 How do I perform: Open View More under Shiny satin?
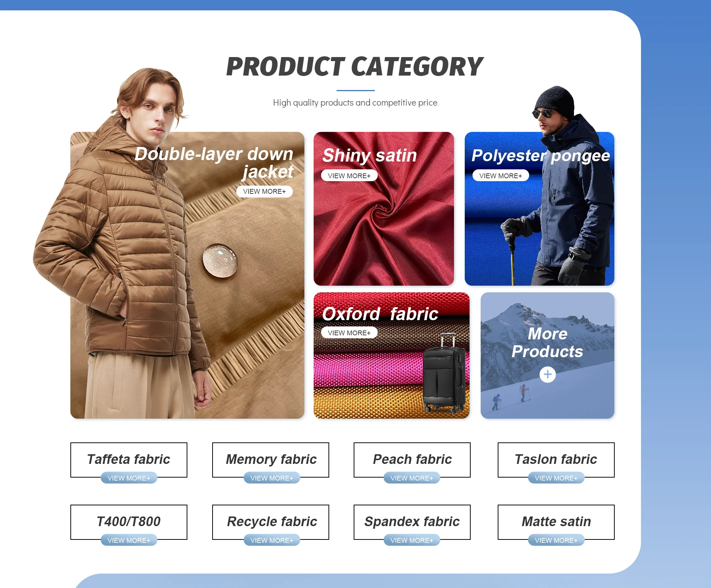(349, 176)
